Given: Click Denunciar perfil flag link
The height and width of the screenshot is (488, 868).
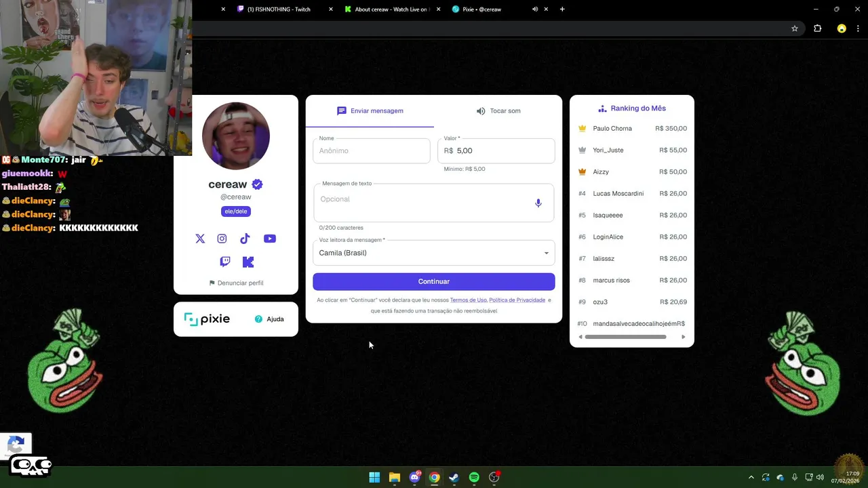Looking at the screenshot, I should pyautogui.click(x=236, y=283).
